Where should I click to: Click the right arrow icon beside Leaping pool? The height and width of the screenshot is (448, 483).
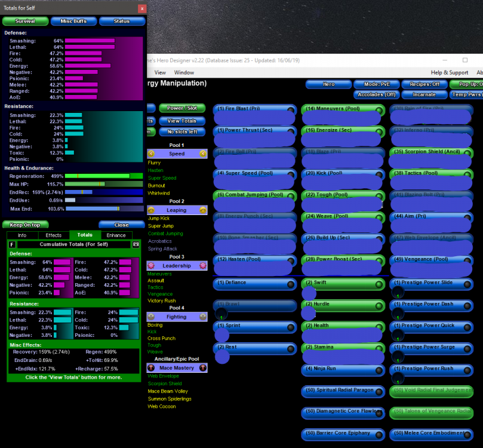tap(203, 210)
